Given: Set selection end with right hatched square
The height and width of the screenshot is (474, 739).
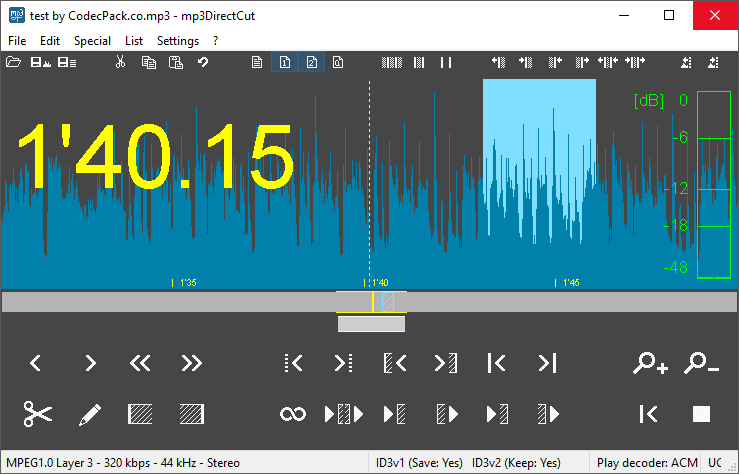Looking at the screenshot, I should [191, 414].
